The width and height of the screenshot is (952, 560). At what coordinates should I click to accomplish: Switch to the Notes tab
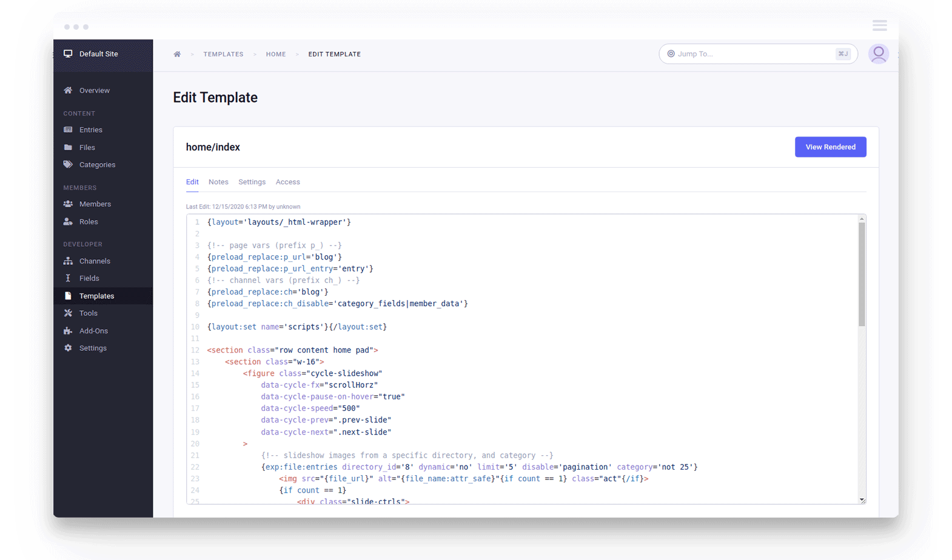pyautogui.click(x=218, y=182)
